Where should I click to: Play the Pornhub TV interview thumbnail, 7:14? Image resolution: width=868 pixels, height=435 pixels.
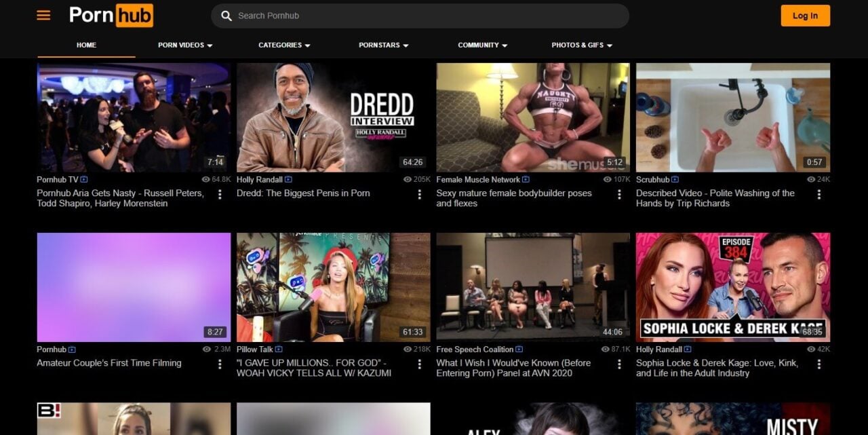click(x=134, y=117)
